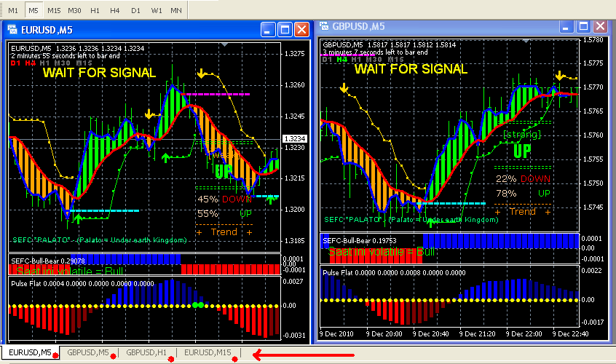Switch chart to M1 timeframe
The height and width of the screenshot is (364, 616).
(13, 11)
